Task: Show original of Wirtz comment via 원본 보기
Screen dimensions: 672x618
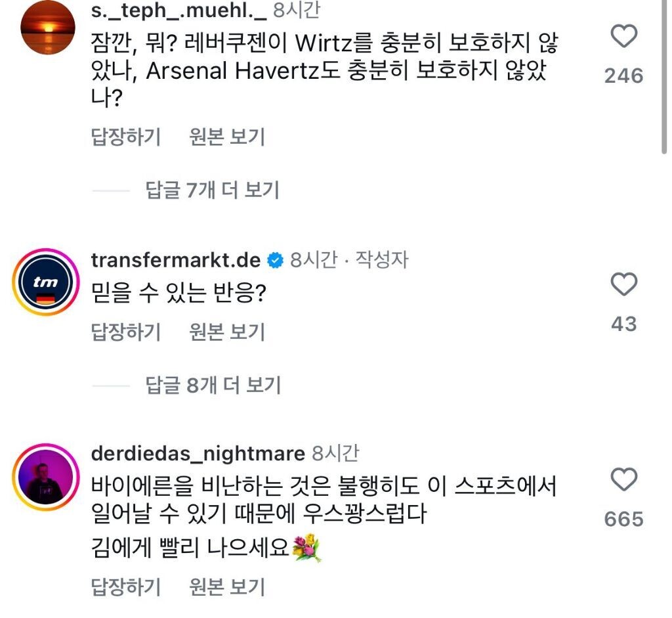Action: [227, 137]
